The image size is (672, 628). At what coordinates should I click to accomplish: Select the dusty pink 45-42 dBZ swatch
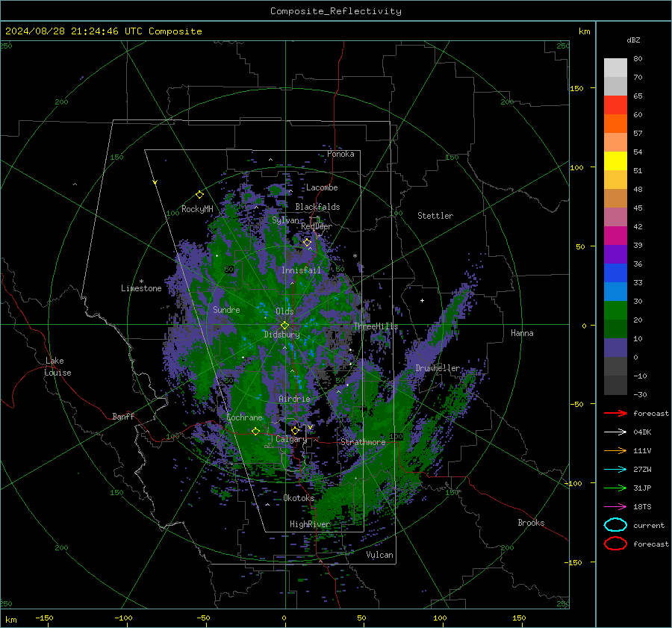[x=615, y=217]
